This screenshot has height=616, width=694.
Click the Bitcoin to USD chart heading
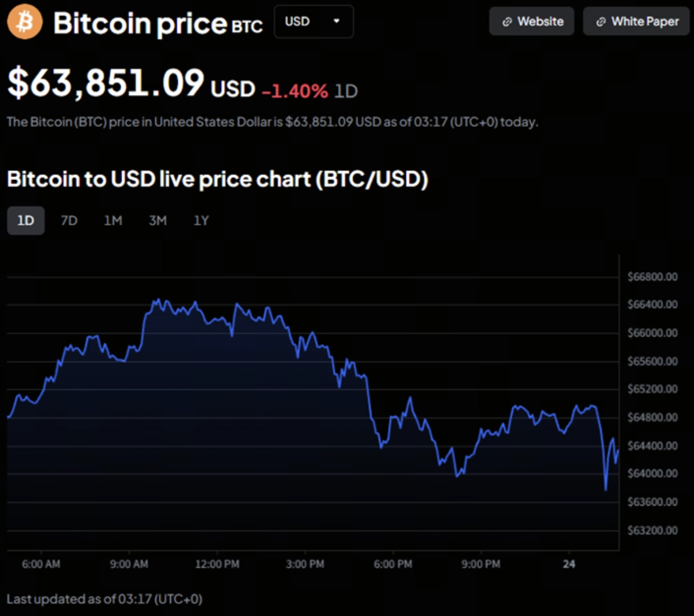click(217, 179)
